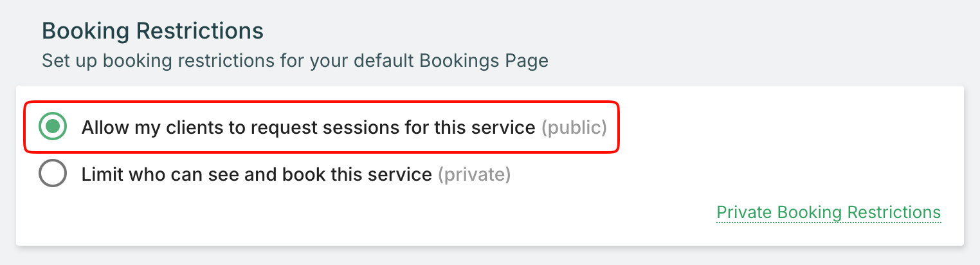Select the public booking radio button
This screenshot has height=265, width=980.
pos(53,127)
